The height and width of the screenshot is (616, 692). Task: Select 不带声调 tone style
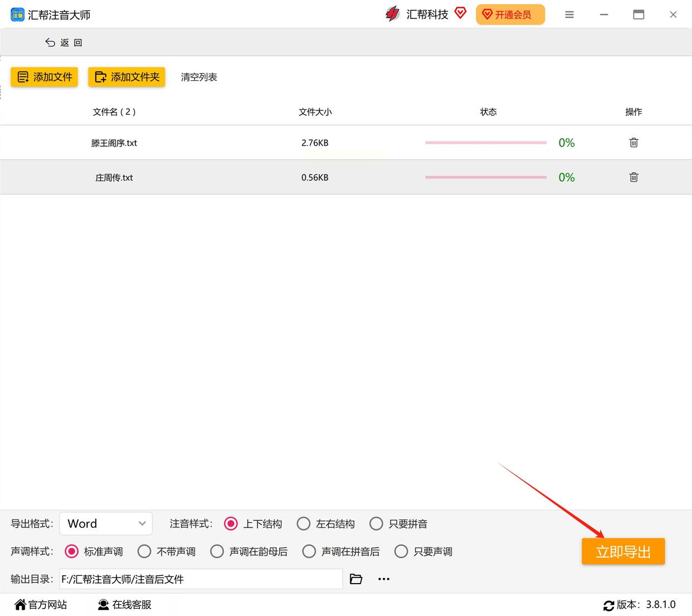[x=144, y=551]
